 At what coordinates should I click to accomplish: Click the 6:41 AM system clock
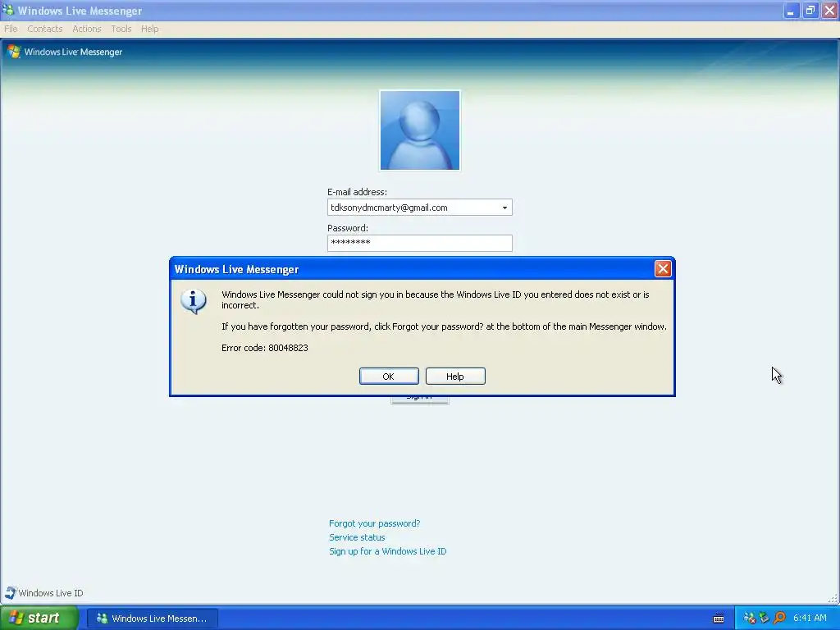(810, 619)
